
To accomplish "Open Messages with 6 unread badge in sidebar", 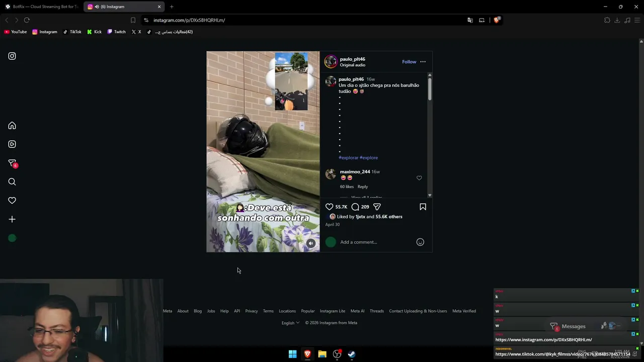I will pos(13,163).
